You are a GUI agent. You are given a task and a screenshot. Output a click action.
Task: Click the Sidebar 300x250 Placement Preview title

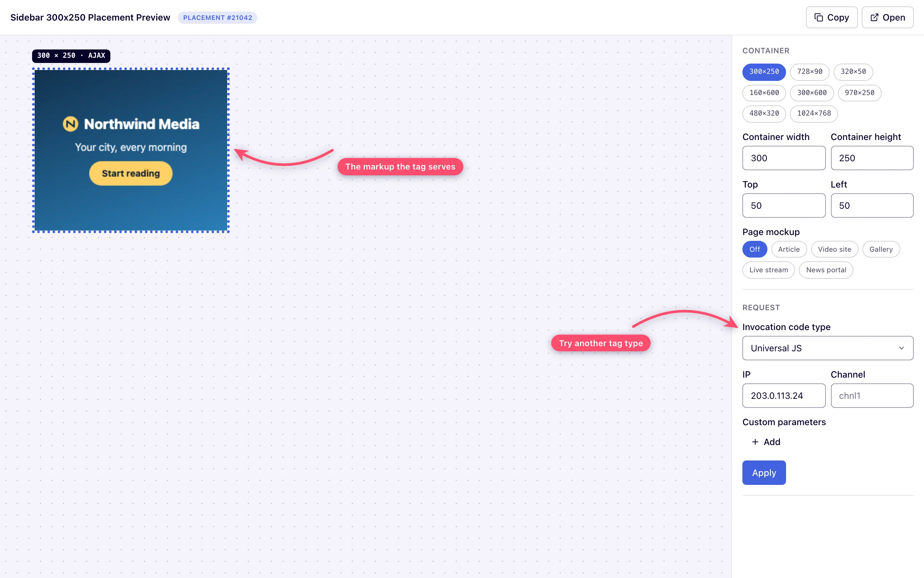pos(90,18)
